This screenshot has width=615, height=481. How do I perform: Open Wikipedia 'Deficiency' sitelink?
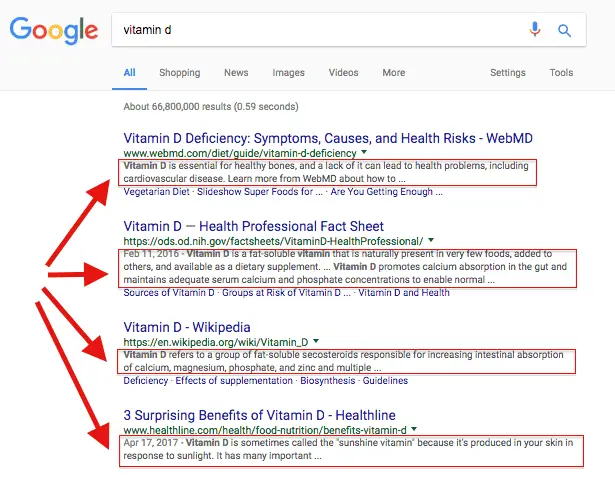coord(146,381)
